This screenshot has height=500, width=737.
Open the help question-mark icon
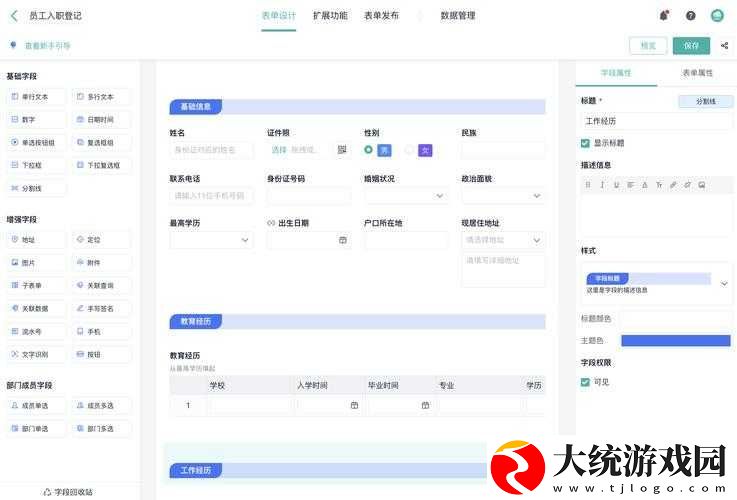pos(690,16)
